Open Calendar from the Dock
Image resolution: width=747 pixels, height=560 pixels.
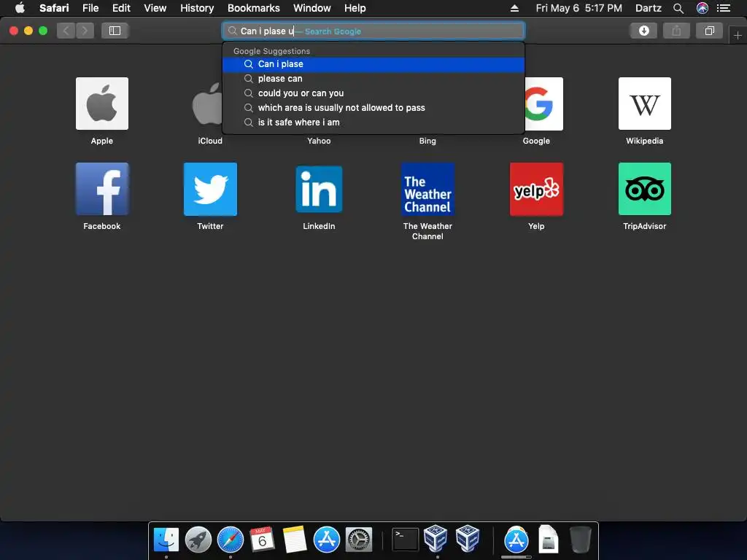coord(262,540)
